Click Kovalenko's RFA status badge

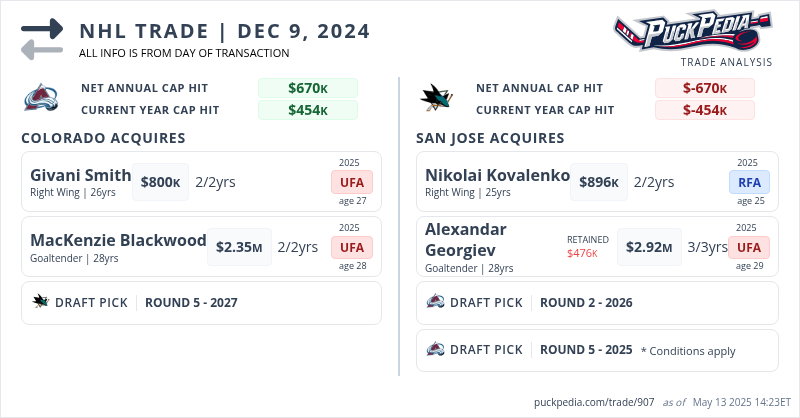pyautogui.click(x=747, y=182)
